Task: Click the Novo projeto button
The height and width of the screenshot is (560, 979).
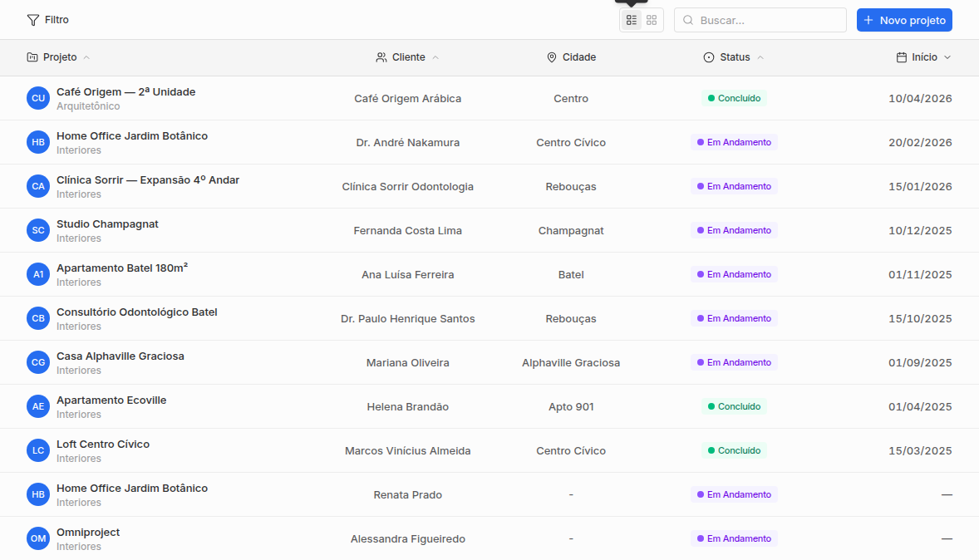Action: tap(904, 20)
